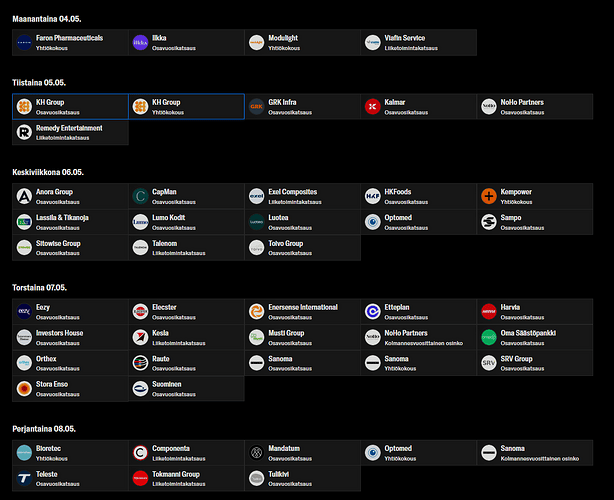The image size is (614, 500).
Task: Open Sanoma Yhtiökokous card on Thursday
Action: pyautogui.click(x=419, y=363)
